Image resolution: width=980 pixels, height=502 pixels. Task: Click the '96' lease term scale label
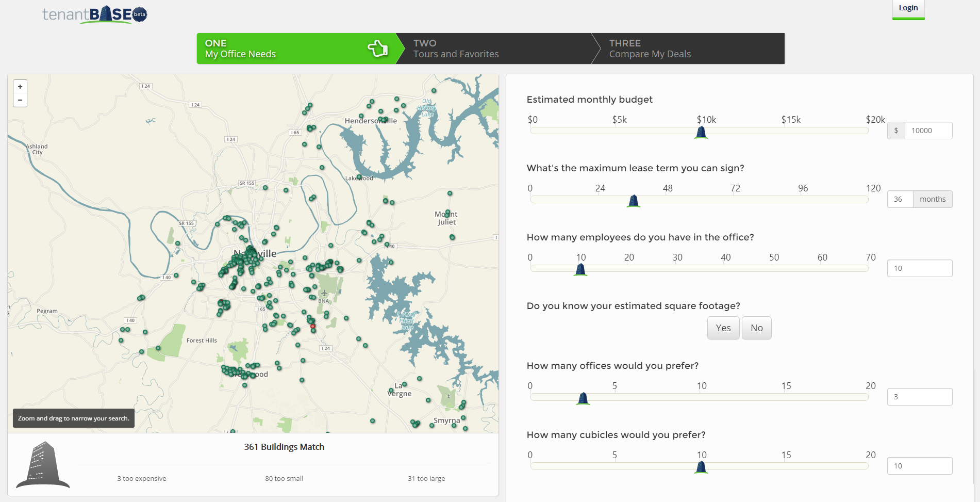[x=803, y=188]
